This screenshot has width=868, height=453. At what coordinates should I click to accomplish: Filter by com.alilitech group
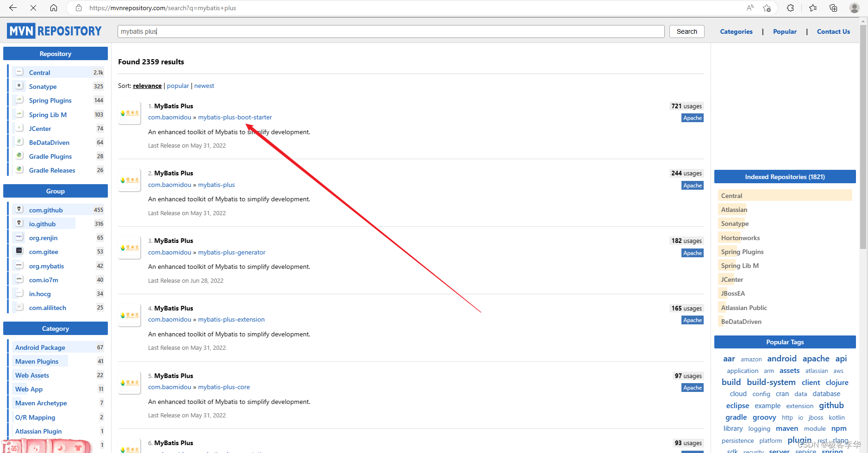(48, 308)
